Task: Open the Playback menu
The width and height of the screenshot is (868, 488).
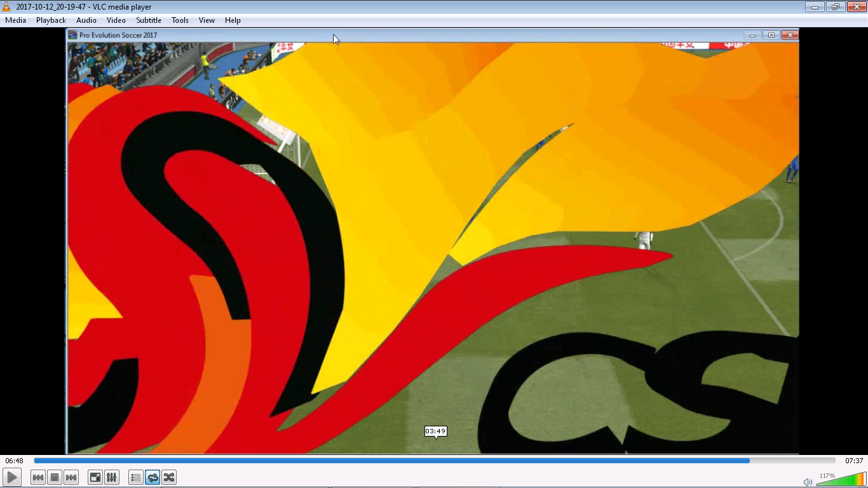Action: [51, 20]
